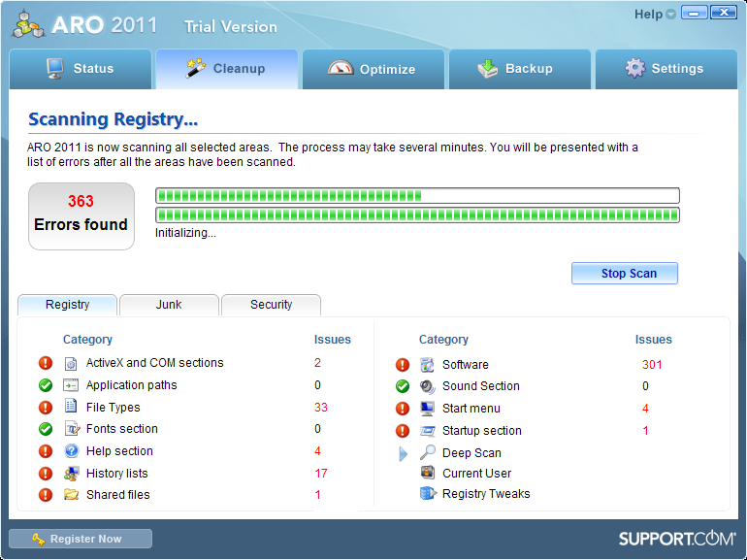Click blue arrow indicator beside Deep Scan

(x=403, y=453)
